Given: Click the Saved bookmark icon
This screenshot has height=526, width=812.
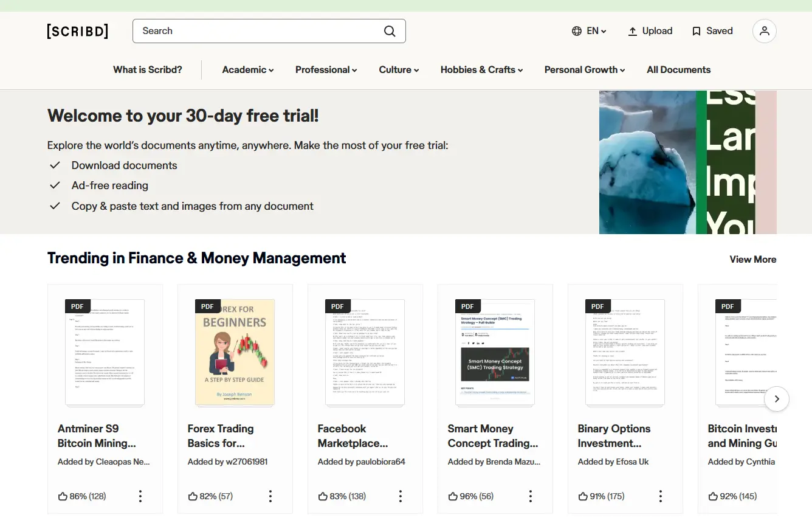Looking at the screenshot, I should [697, 31].
